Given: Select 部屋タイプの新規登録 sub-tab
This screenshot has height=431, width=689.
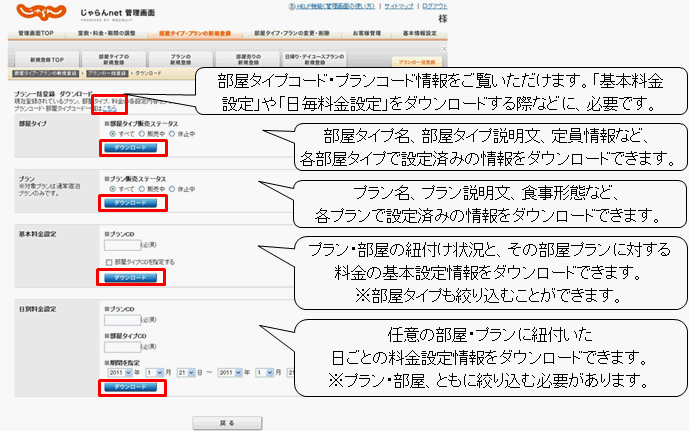Looking at the screenshot, I should tap(114, 59).
